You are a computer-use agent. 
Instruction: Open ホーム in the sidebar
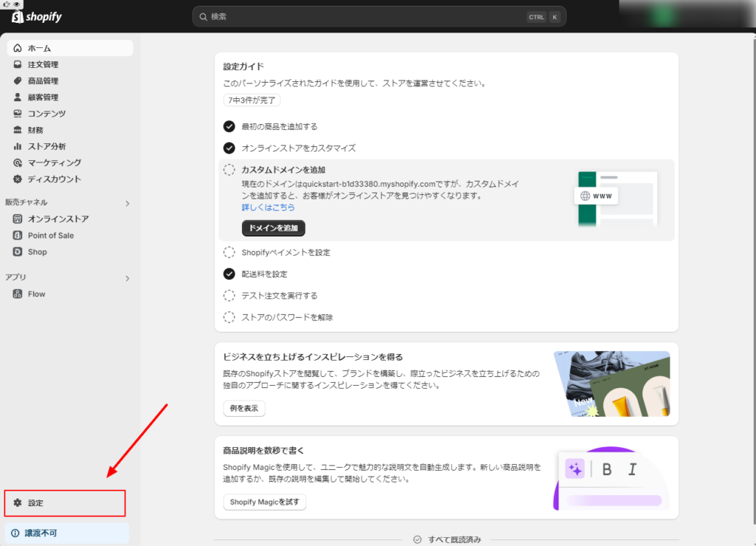coord(70,48)
